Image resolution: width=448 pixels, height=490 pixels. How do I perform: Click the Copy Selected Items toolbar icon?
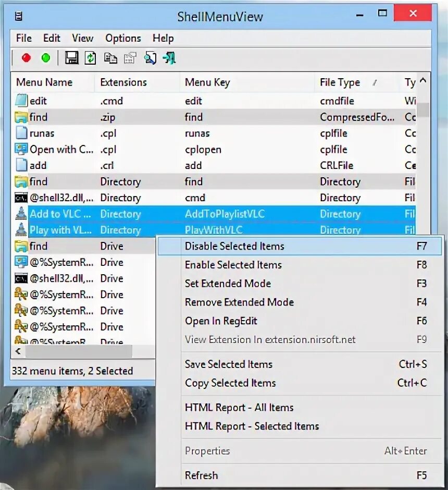[110, 58]
